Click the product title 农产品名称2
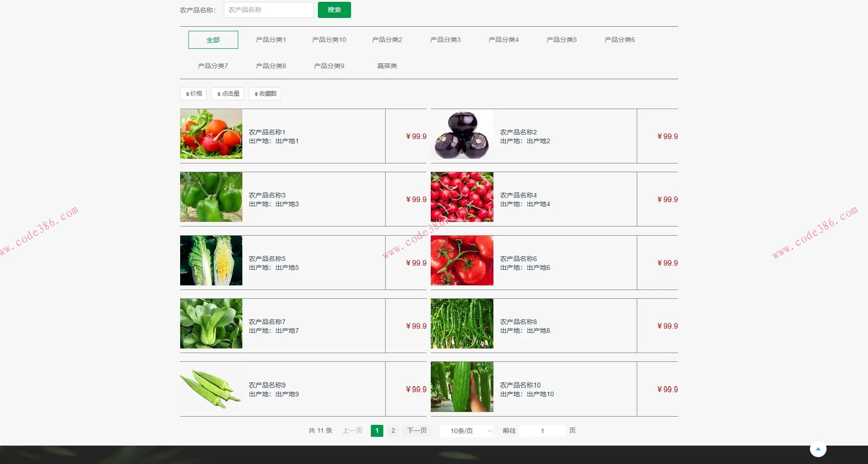 click(518, 132)
